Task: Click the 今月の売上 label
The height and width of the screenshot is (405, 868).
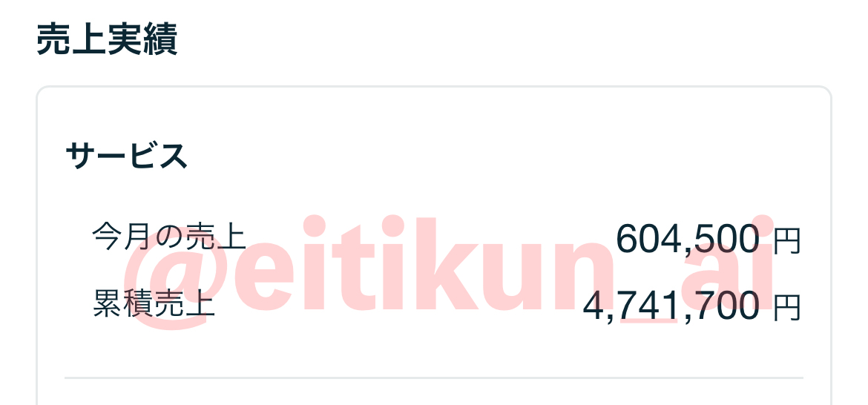Action: (x=168, y=237)
